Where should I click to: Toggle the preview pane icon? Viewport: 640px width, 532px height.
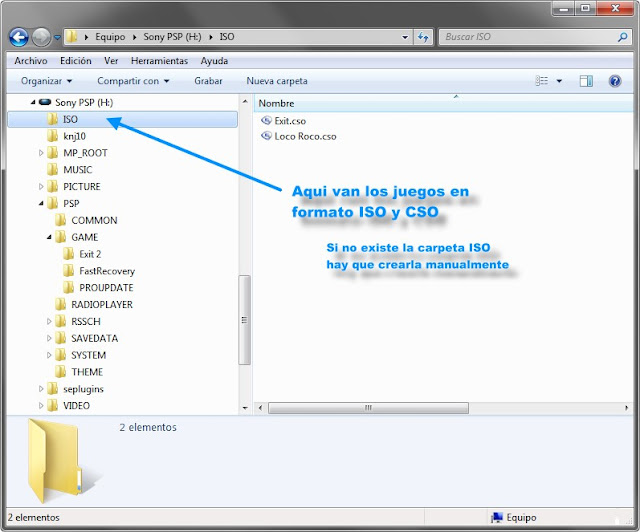[586, 81]
